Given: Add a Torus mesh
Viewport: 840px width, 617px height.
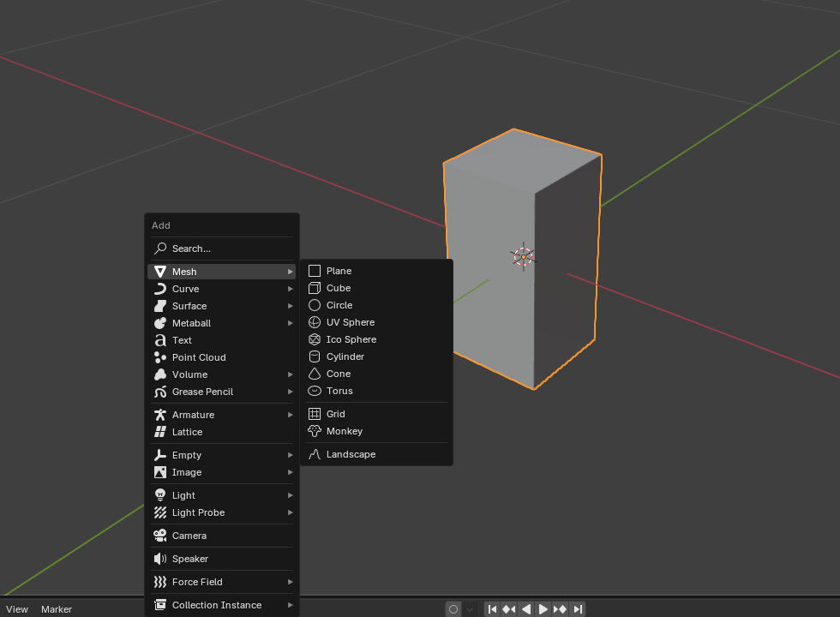Looking at the screenshot, I should (x=376, y=391).
